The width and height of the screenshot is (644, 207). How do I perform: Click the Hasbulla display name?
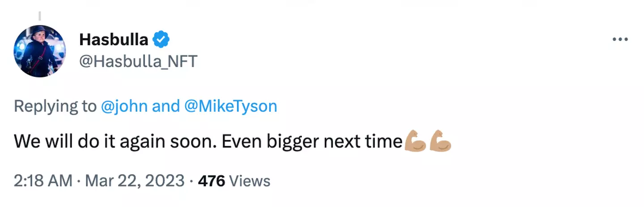[x=114, y=40]
